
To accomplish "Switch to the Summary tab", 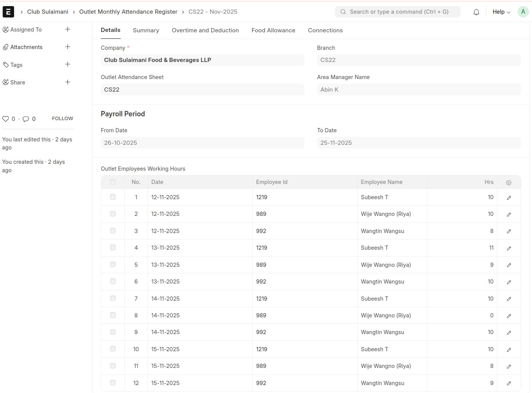I will 146,30.
